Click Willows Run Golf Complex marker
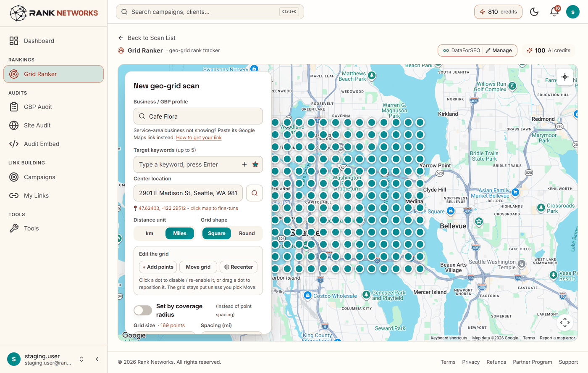The width and height of the screenshot is (588, 373). [x=512, y=86]
